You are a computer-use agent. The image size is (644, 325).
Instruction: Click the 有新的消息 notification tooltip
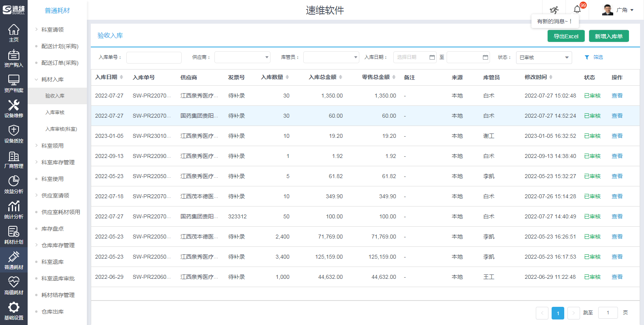tap(554, 21)
